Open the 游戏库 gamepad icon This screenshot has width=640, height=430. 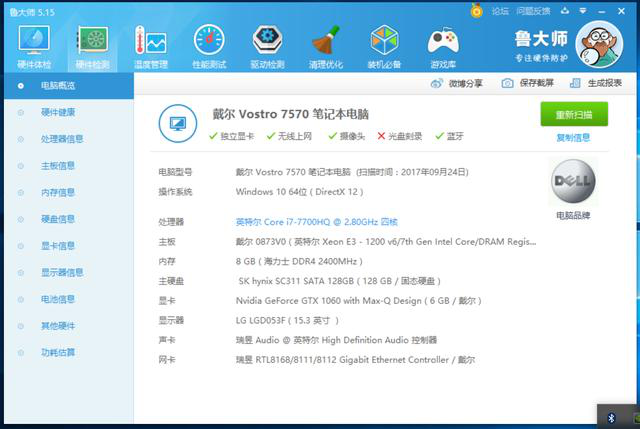pos(442,42)
